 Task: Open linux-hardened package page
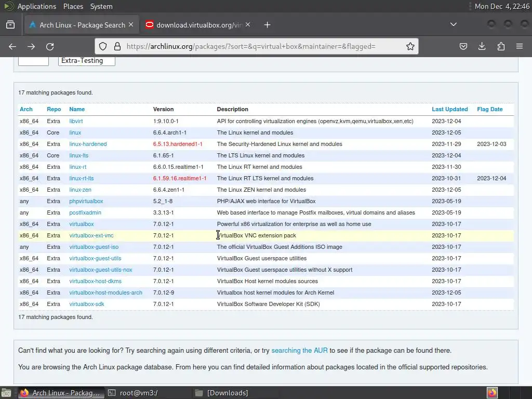coord(88,144)
